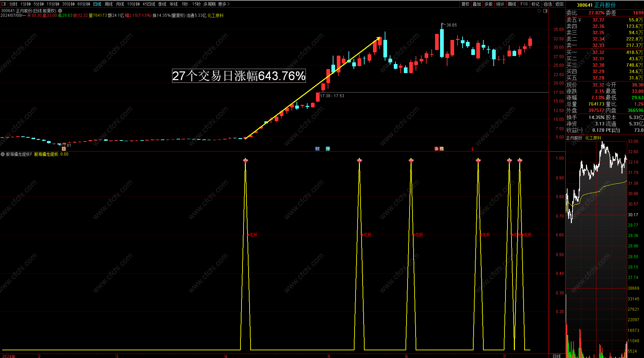This screenshot has width=644, height=358.
Task: Select the 15秒 period tab
Action: [197, 4]
